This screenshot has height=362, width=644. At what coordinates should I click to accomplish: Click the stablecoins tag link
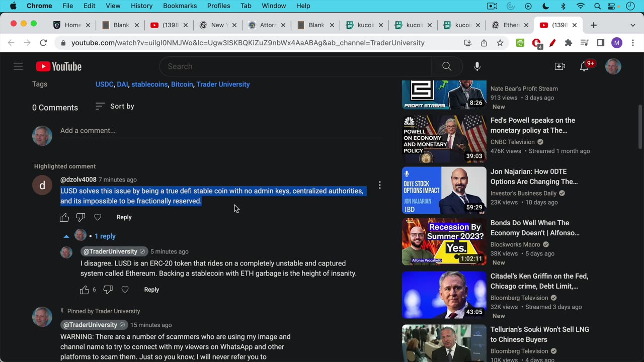click(x=149, y=84)
